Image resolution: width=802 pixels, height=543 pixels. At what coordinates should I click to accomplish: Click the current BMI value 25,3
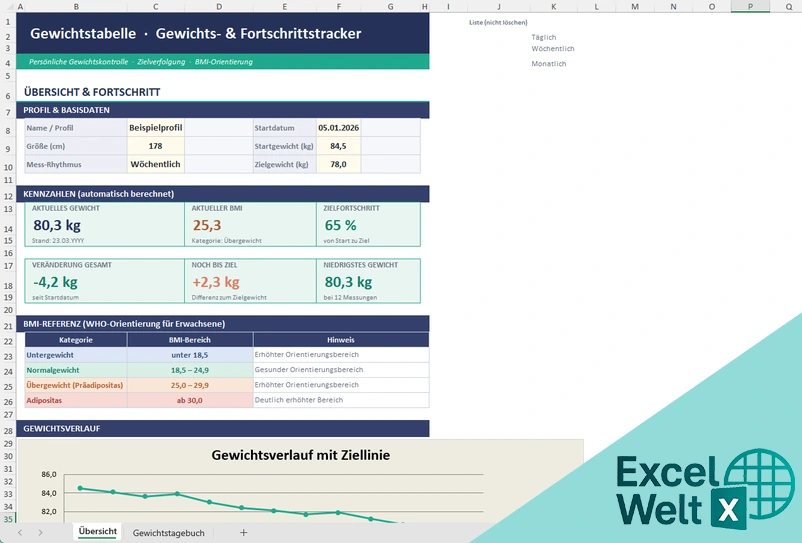coord(207,225)
